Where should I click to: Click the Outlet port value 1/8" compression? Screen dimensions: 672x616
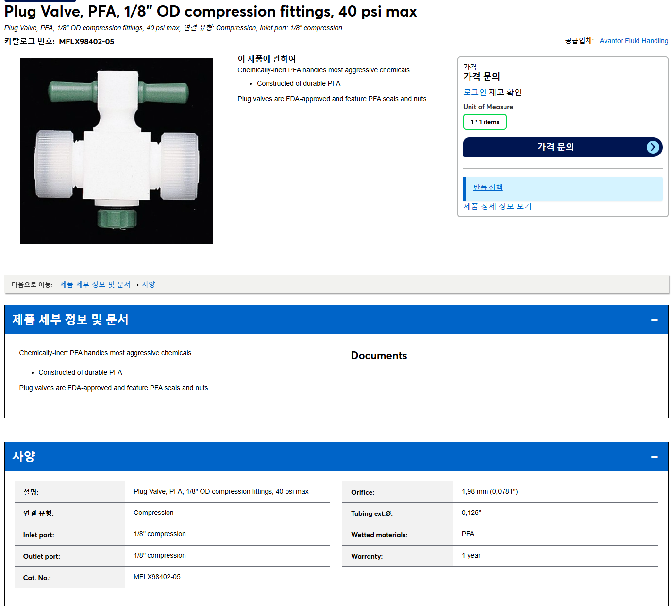(160, 556)
